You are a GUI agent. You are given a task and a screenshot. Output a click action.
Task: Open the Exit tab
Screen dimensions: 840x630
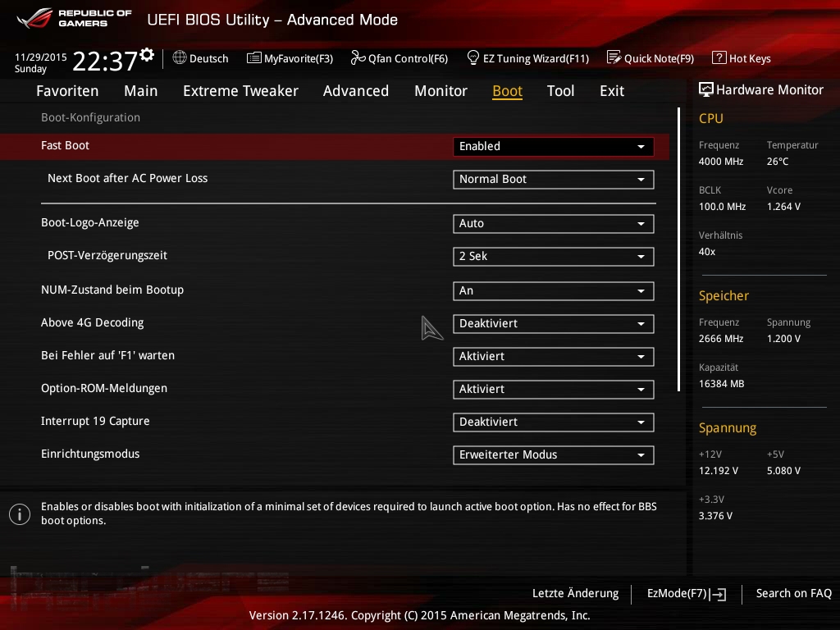click(612, 91)
